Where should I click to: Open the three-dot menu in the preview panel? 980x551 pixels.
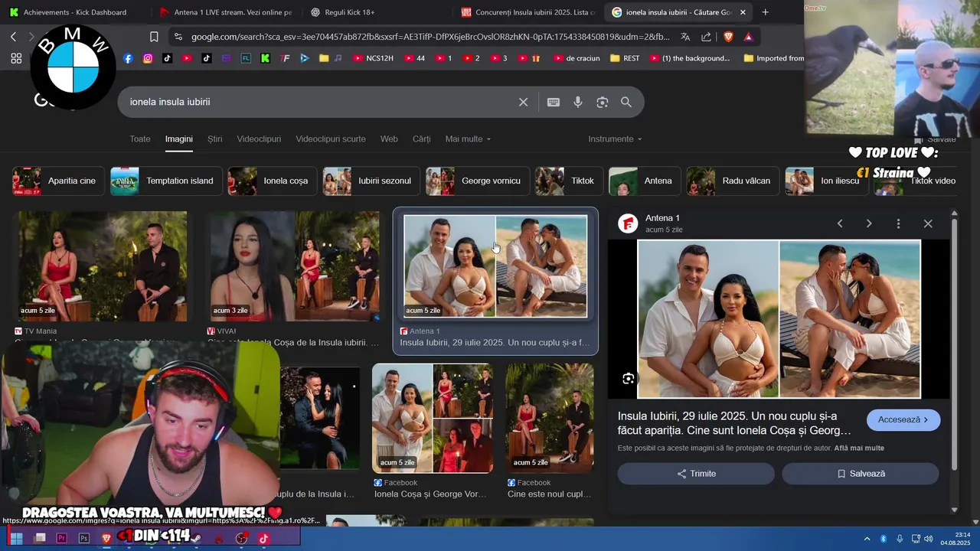[898, 223]
